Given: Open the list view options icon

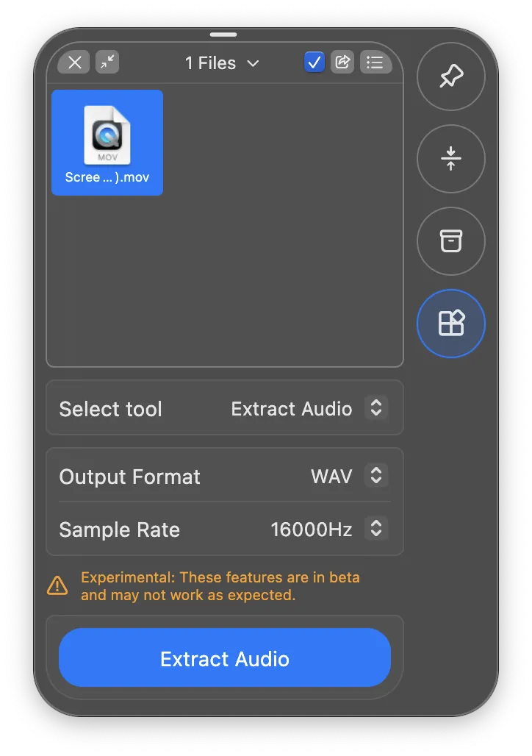Looking at the screenshot, I should click(x=375, y=62).
